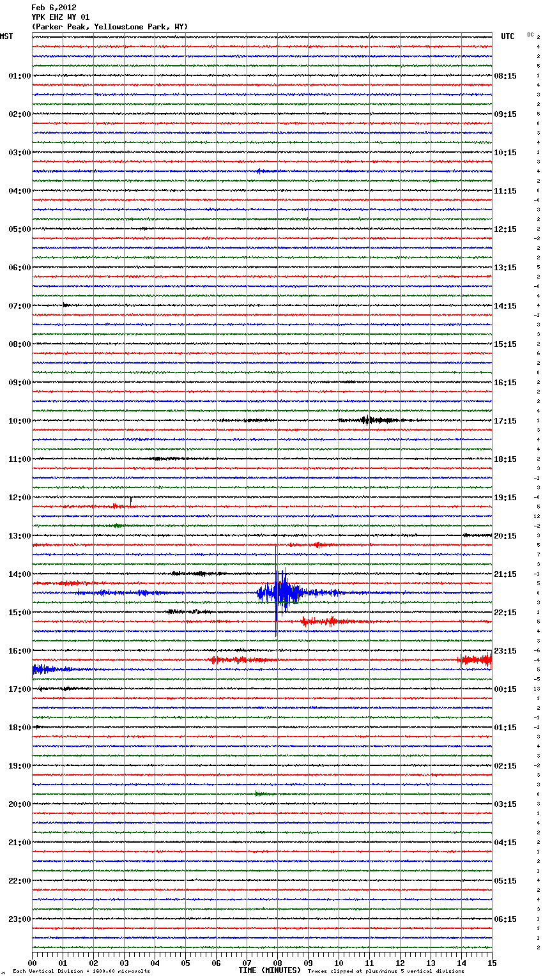This screenshot has width=543, height=980.
Task: Select the 23:00 MST time label
Action: [19, 919]
